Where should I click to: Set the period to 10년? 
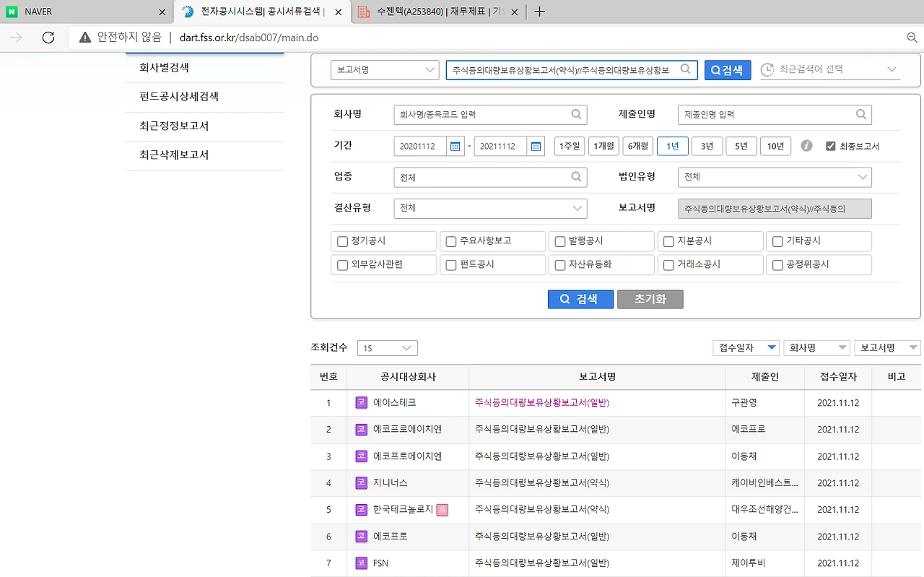point(775,146)
